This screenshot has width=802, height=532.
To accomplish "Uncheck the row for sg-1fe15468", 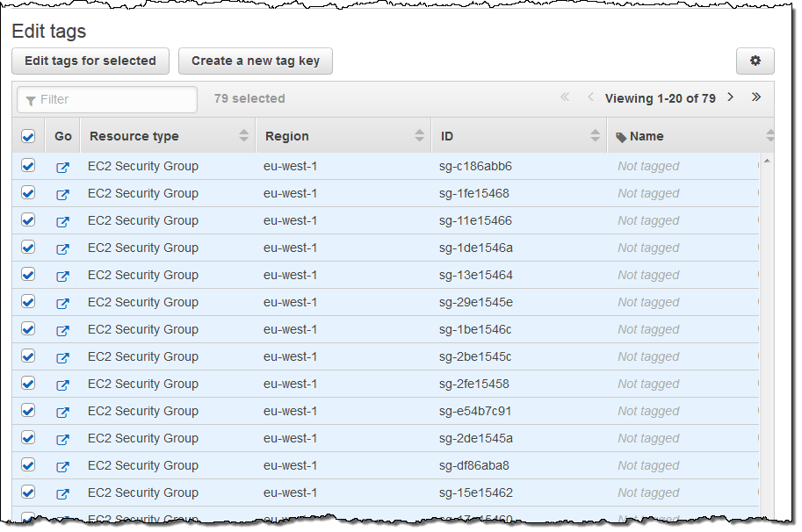I will point(28,193).
